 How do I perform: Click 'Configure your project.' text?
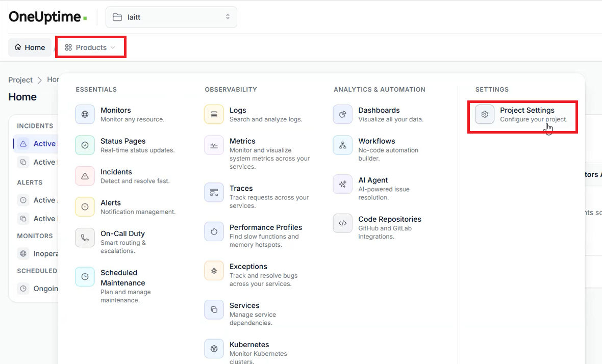pos(534,119)
